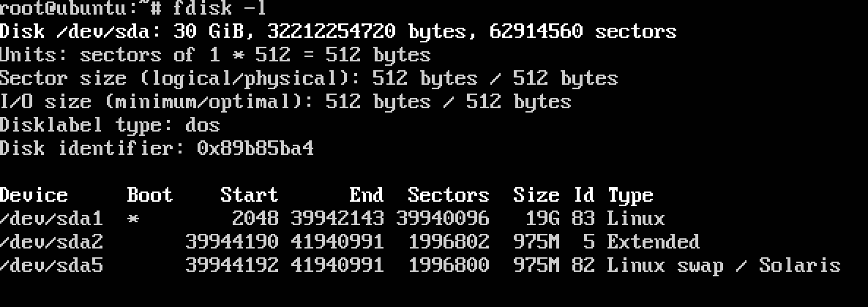The height and width of the screenshot is (307, 868).
Task: Click the start sector 39944192
Action: [x=232, y=265]
